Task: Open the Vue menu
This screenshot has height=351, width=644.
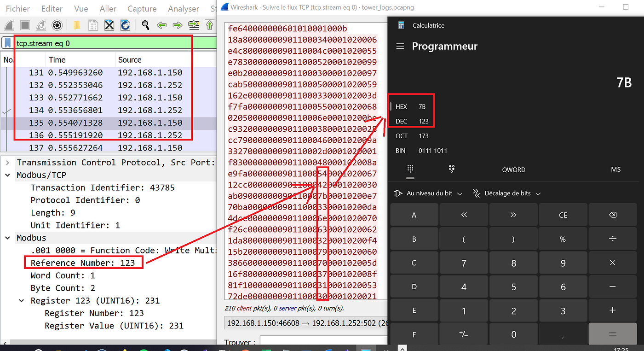Action: 81,9
